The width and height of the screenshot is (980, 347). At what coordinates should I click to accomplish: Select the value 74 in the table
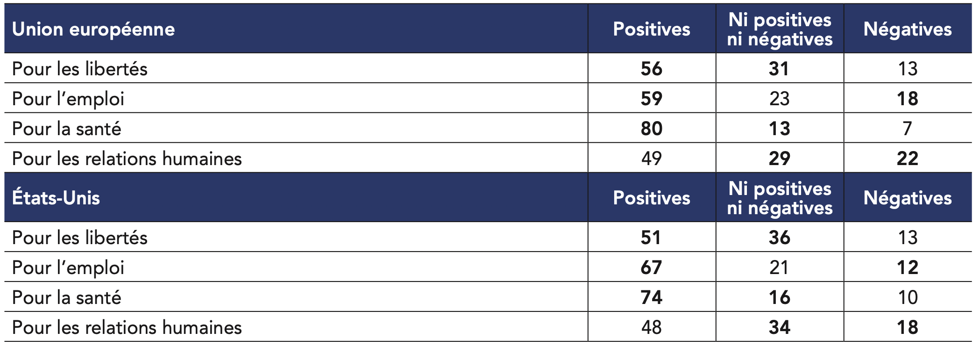tap(651, 297)
